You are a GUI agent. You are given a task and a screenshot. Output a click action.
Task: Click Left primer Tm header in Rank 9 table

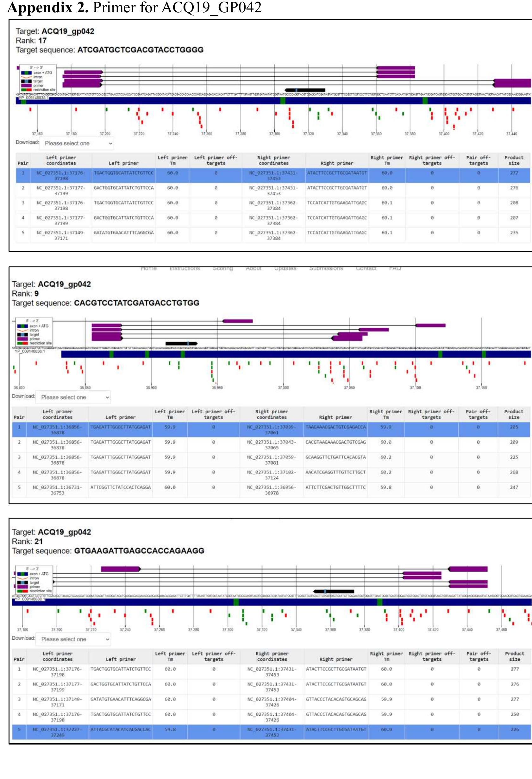[170, 414]
